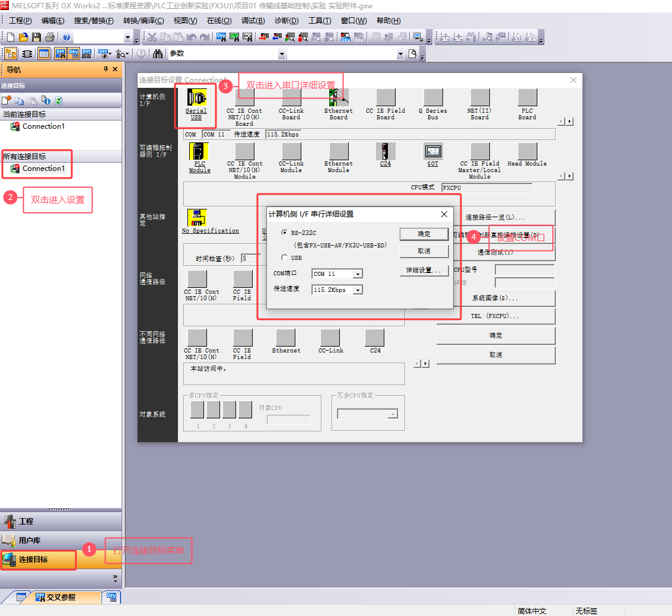This screenshot has width=672, height=616.
Task: Click the 简体中文 status bar entry
Action: pyautogui.click(x=532, y=611)
